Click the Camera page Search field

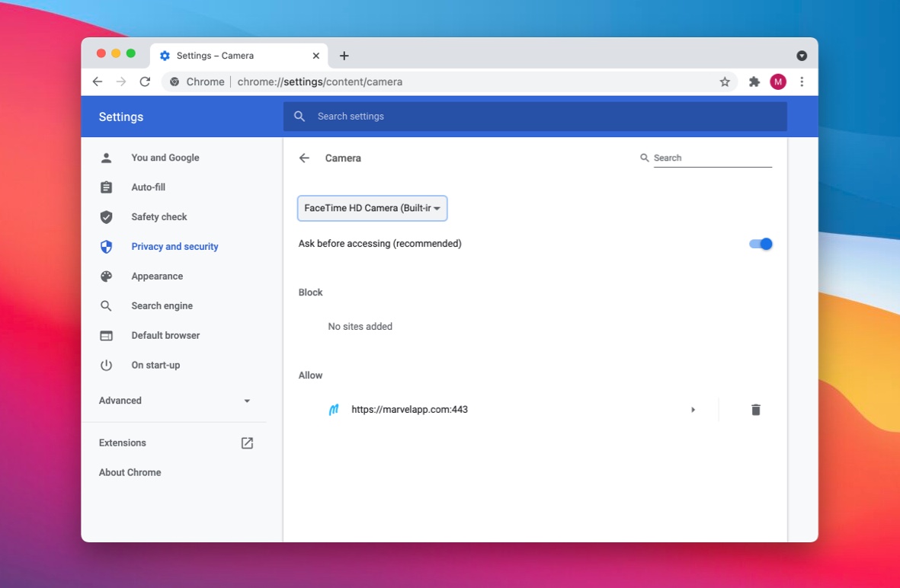[713, 158]
